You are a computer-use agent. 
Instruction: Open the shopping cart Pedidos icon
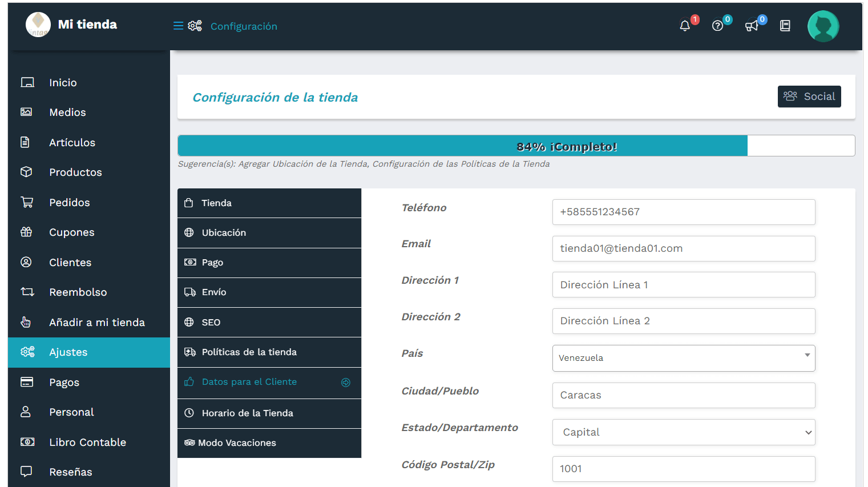pyautogui.click(x=26, y=202)
